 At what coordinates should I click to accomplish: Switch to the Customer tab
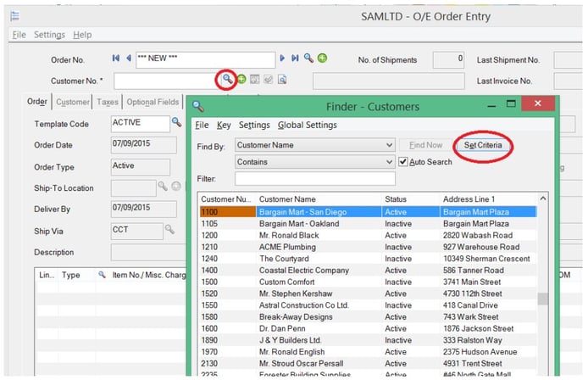(x=72, y=102)
